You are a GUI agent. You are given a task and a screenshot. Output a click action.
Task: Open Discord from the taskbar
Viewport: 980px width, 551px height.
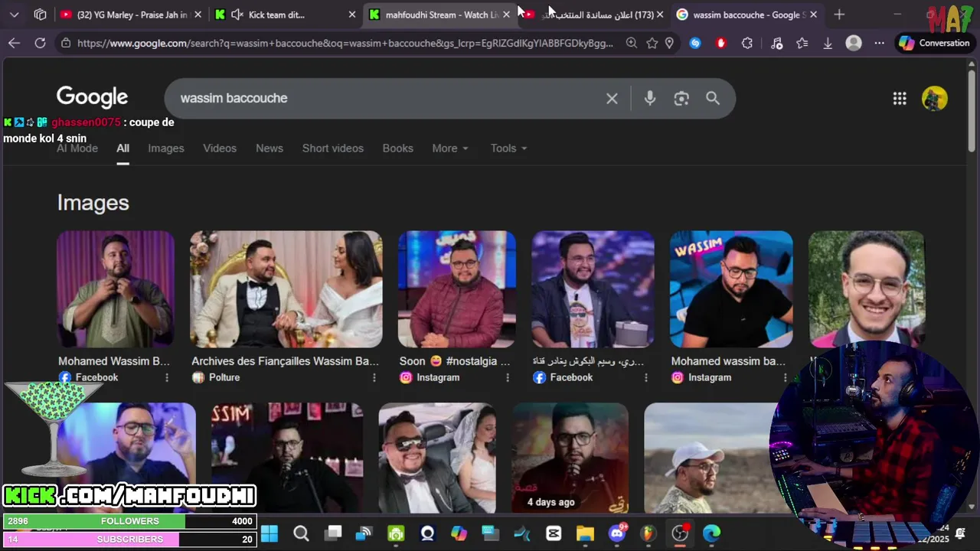(617, 533)
